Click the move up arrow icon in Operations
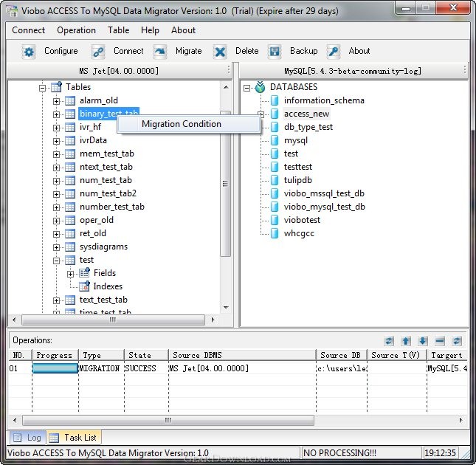 point(406,341)
